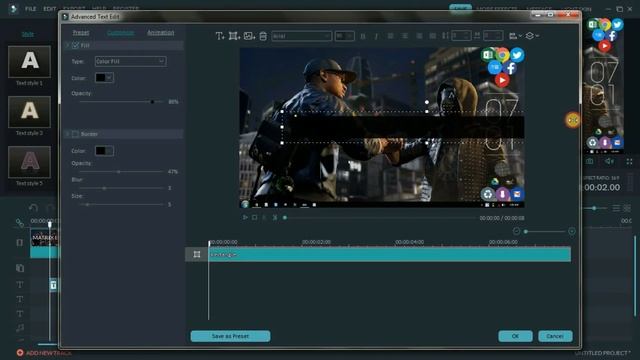The width and height of the screenshot is (640, 360).
Task: Click the shape track icon beside the Rectangle clip
Action: [197, 254]
